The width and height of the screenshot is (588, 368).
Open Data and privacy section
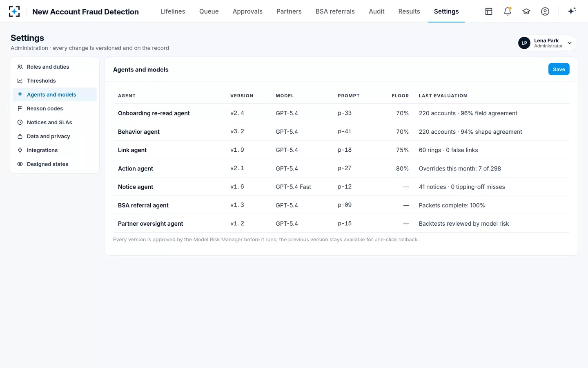pos(55,136)
